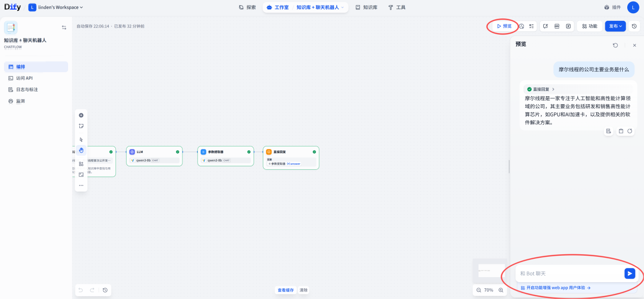
Task: Select the hand pan mode tool
Action: [81, 150]
